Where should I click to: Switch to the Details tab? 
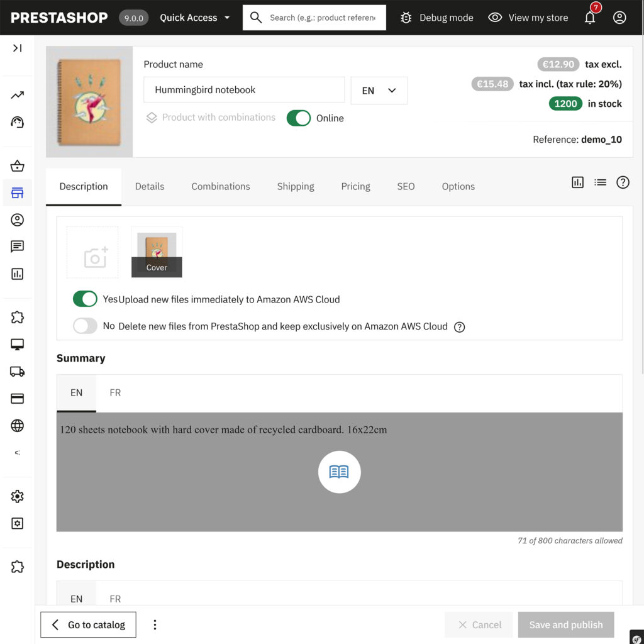point(150,186)
